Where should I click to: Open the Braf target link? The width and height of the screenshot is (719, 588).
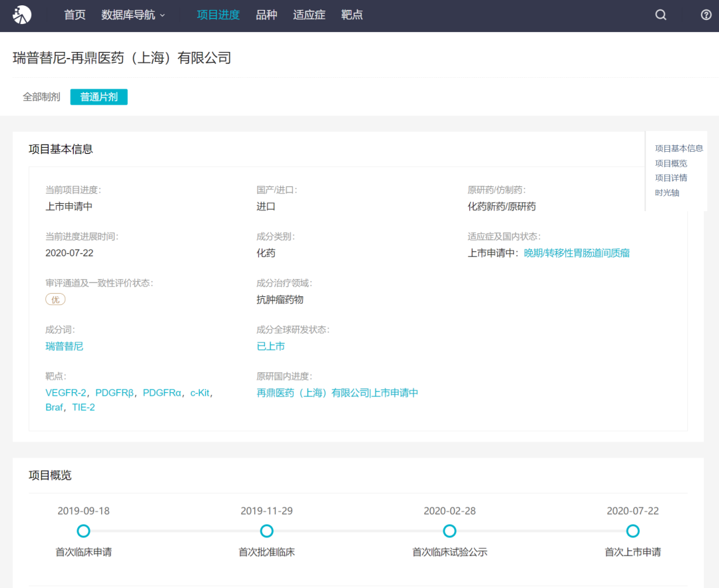pyautogui.click(x=54, y=408)
